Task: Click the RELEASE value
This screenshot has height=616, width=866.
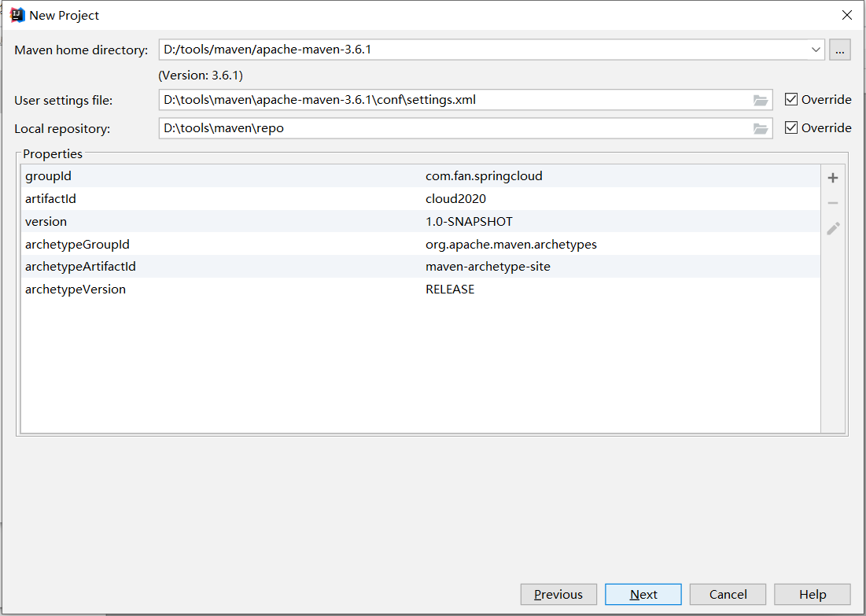Action: tap(450, 289)
